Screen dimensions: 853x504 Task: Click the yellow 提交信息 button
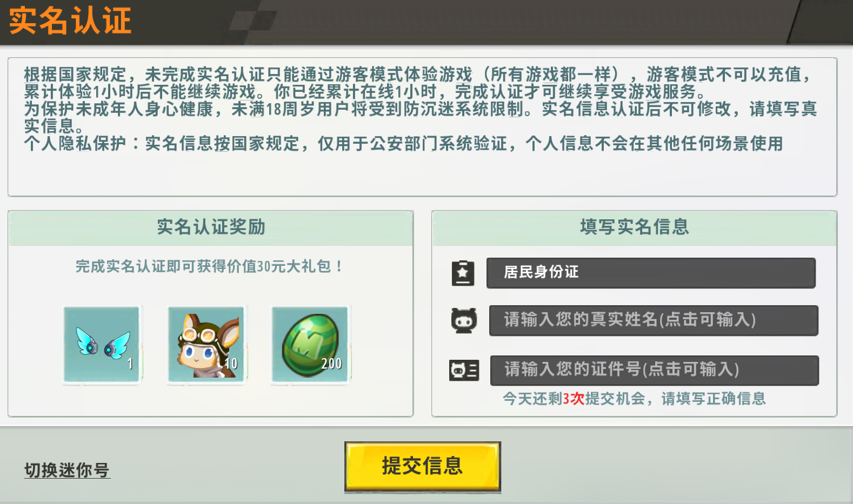click(423, 467)
